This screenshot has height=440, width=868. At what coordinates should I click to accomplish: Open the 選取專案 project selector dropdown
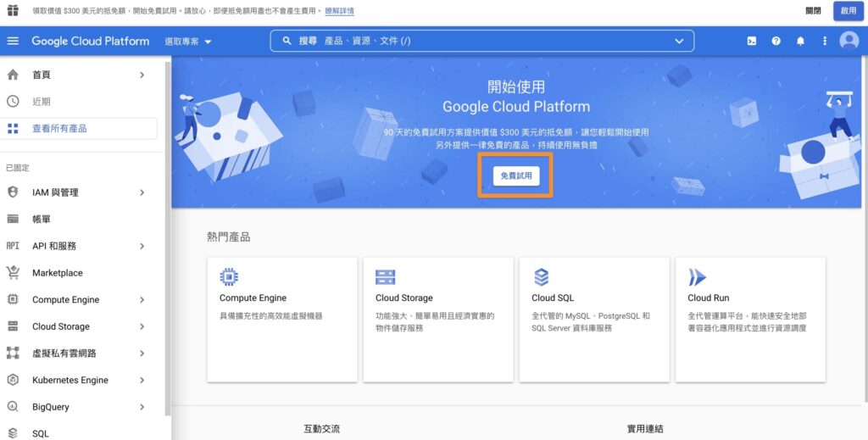(188, 42)
